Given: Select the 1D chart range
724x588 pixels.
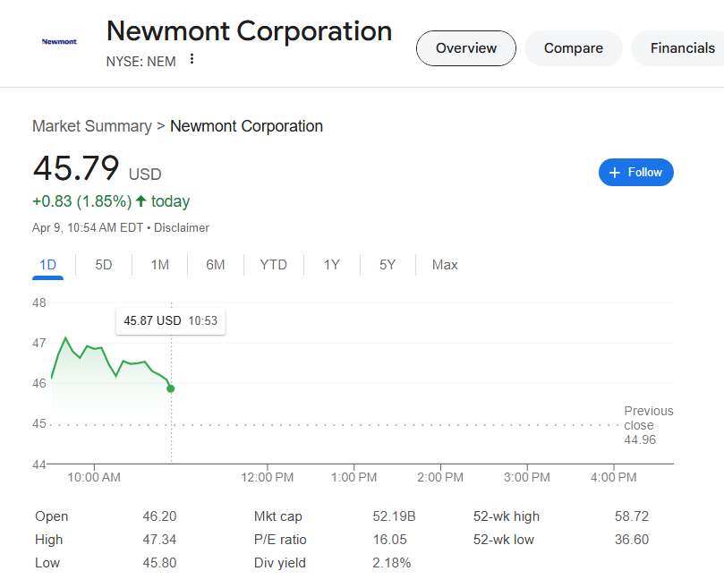Looking at the screenshot, I should [x=48, y=265].
